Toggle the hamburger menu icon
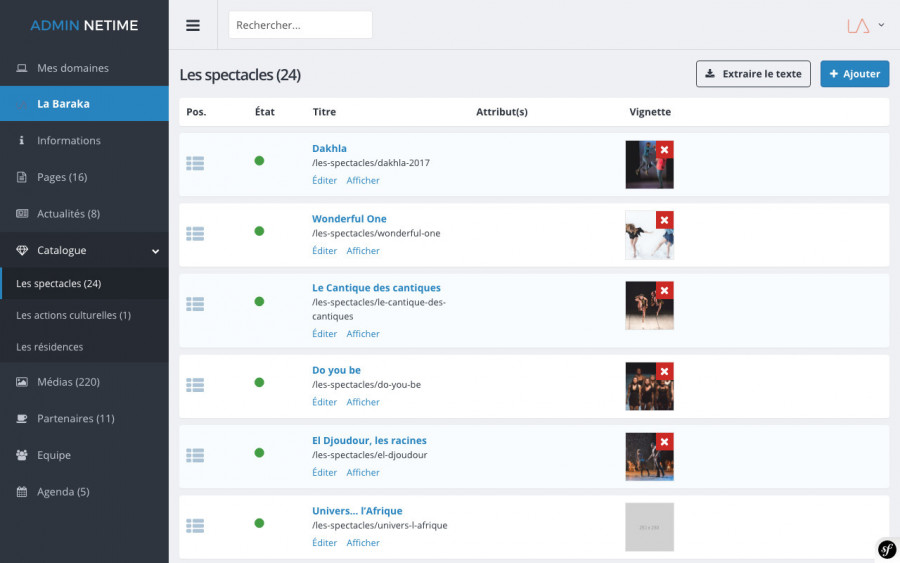Viewport: 900px width, 563px height. click(x=193, y=25)
